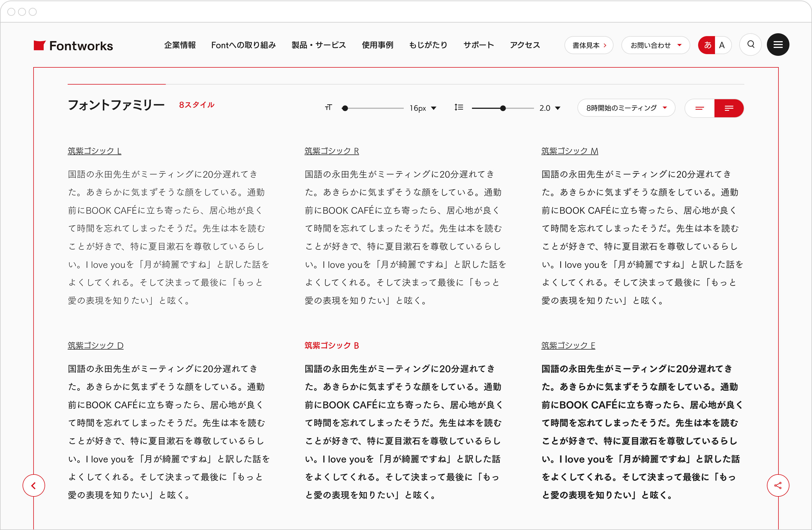812x530 pixels.
Task: Open the share button at bottom right
Action: [x=778, y=485]
